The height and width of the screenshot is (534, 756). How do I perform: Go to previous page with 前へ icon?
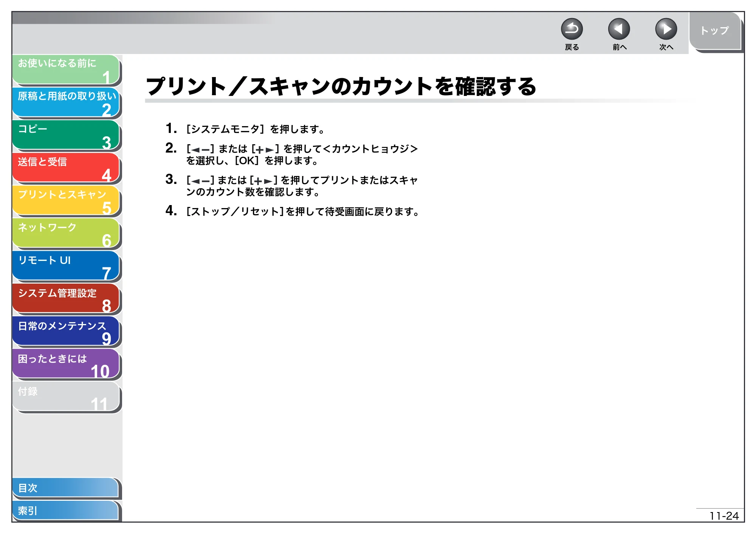[x=619, y=29]
